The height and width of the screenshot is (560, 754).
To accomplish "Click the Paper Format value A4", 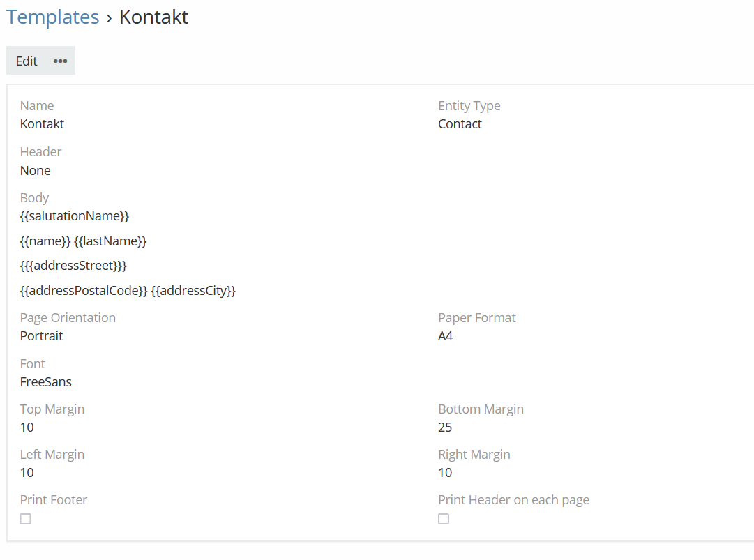I will (x=445, y=336).
